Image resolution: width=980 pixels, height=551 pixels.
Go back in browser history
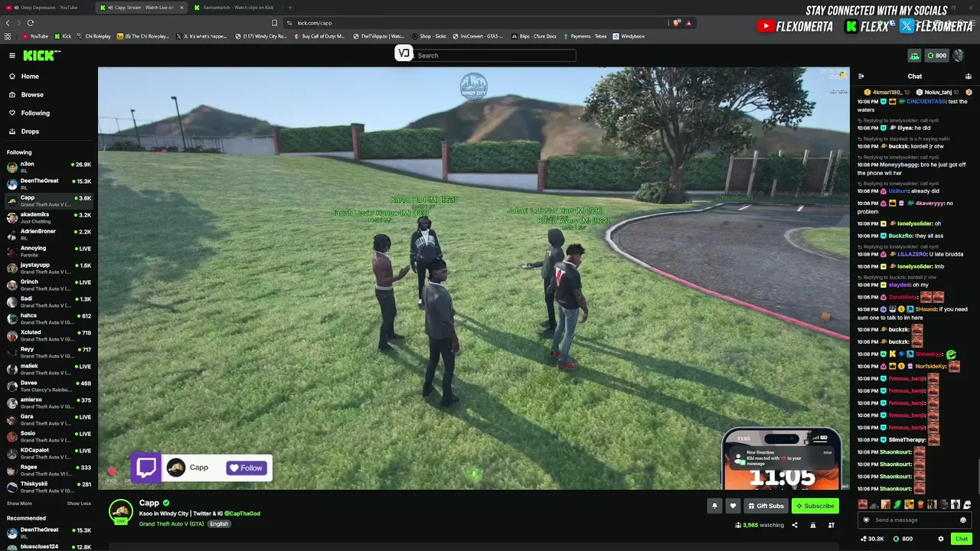tap(7, 23)
